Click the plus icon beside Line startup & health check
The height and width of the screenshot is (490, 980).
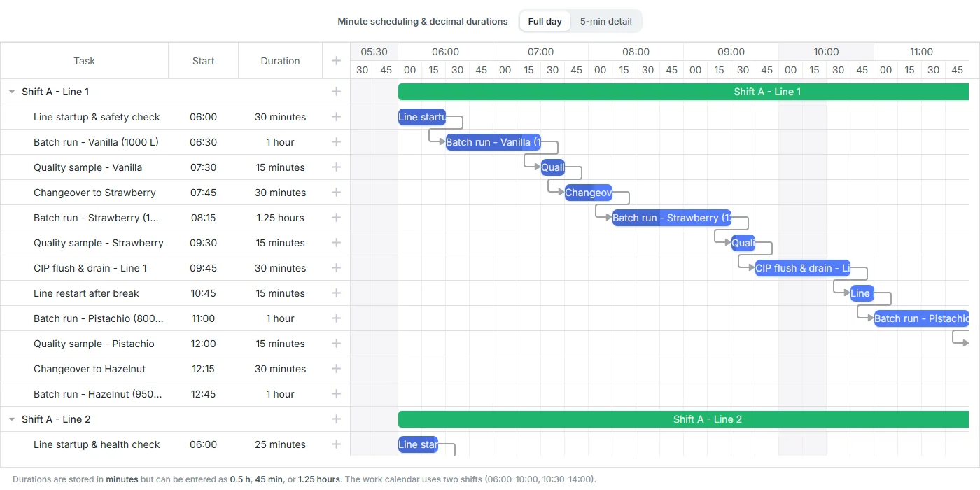pos(336,444)
